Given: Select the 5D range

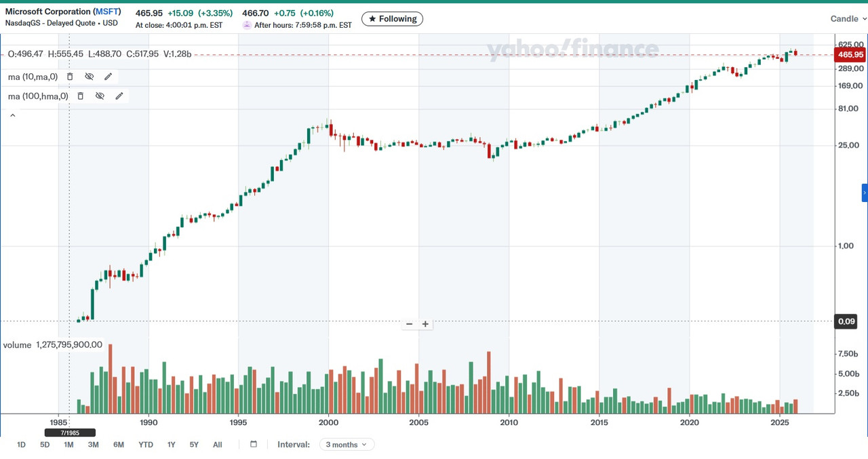Looking at the screenshot, I should pyautogui.click(x=45, y=445).
